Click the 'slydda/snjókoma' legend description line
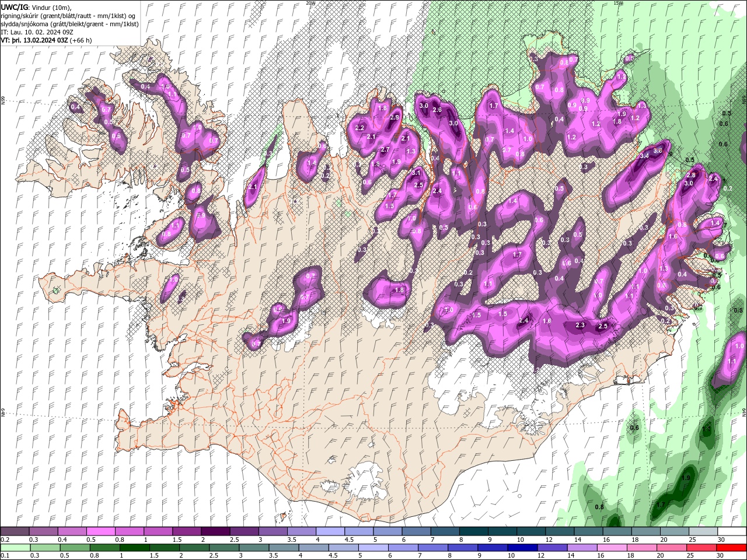 [69, 24]
